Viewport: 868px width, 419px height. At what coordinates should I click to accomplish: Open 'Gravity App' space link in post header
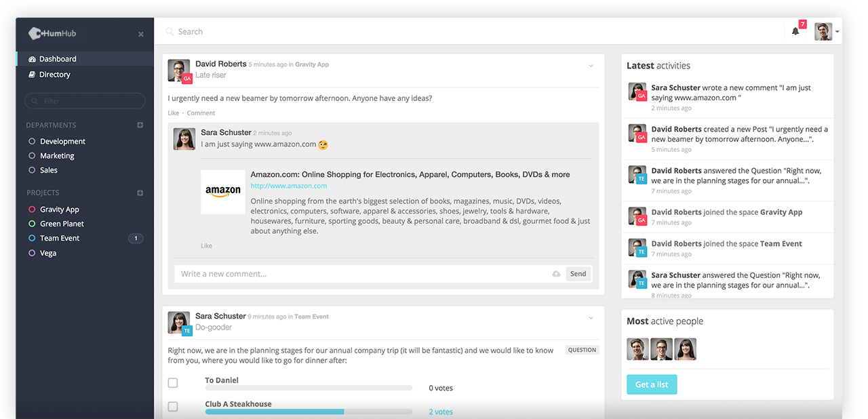(x=312, y=64)
